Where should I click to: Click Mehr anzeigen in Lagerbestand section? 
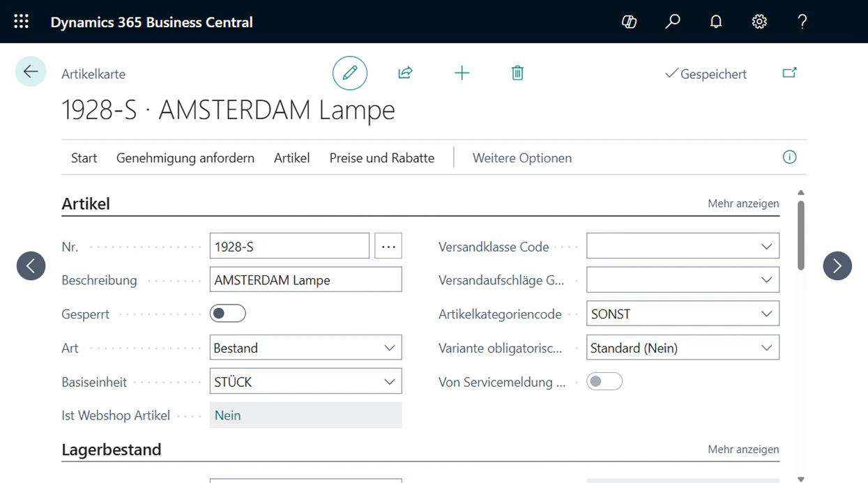743,450
